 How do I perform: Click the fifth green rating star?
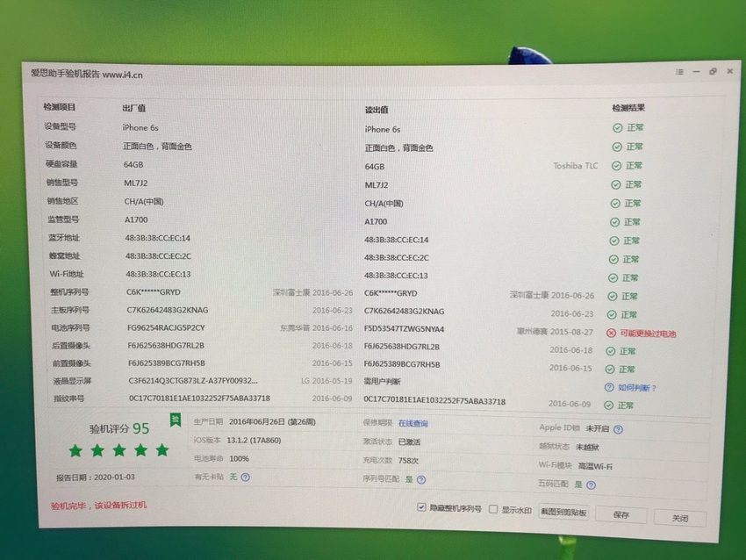click(x=162, y=449)
